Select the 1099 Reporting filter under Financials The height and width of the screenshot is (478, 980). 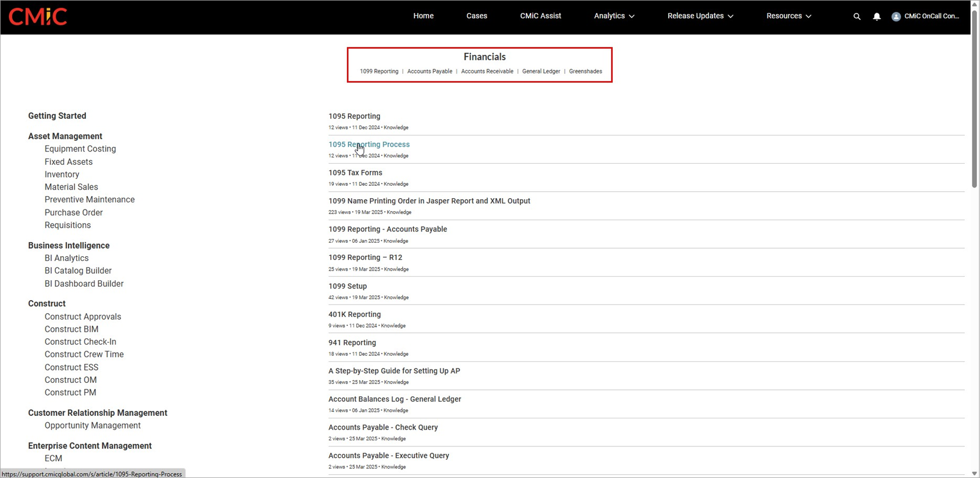[x=379, y=71]
